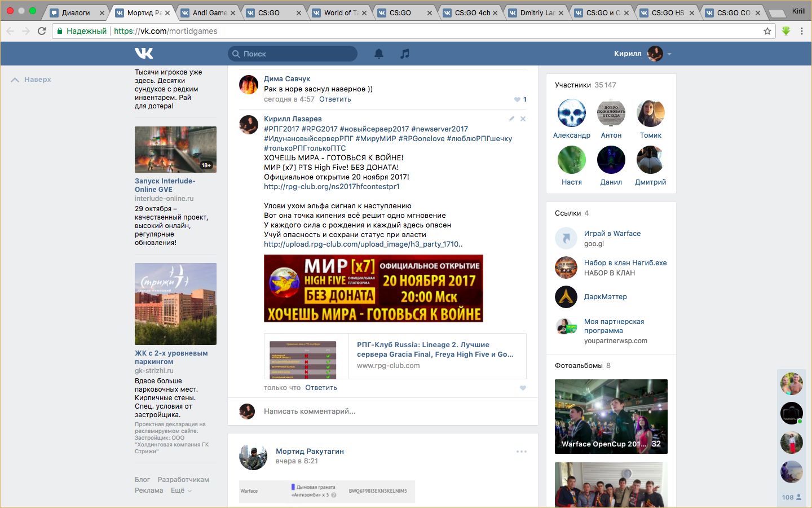Open the #РПГ2017 hashtag
Image resolution: width=812 pixels, height=508 pixels.
click(281, 129)
